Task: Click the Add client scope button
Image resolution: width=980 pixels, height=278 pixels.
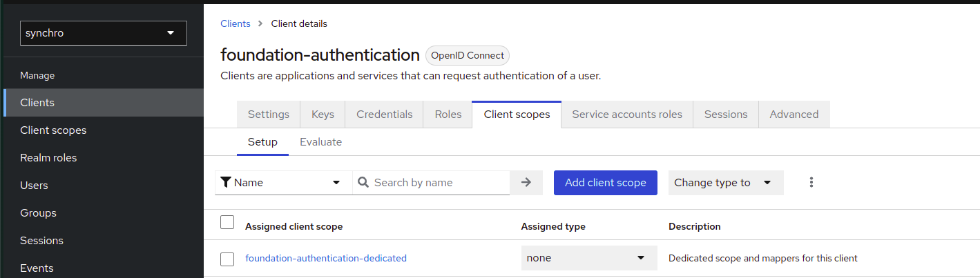Action: [605, 183]
